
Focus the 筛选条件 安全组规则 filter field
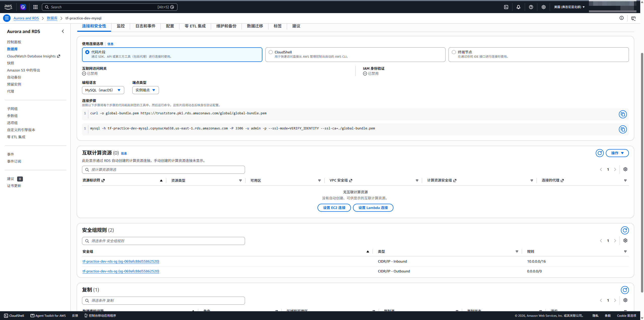tap(164, 241)
